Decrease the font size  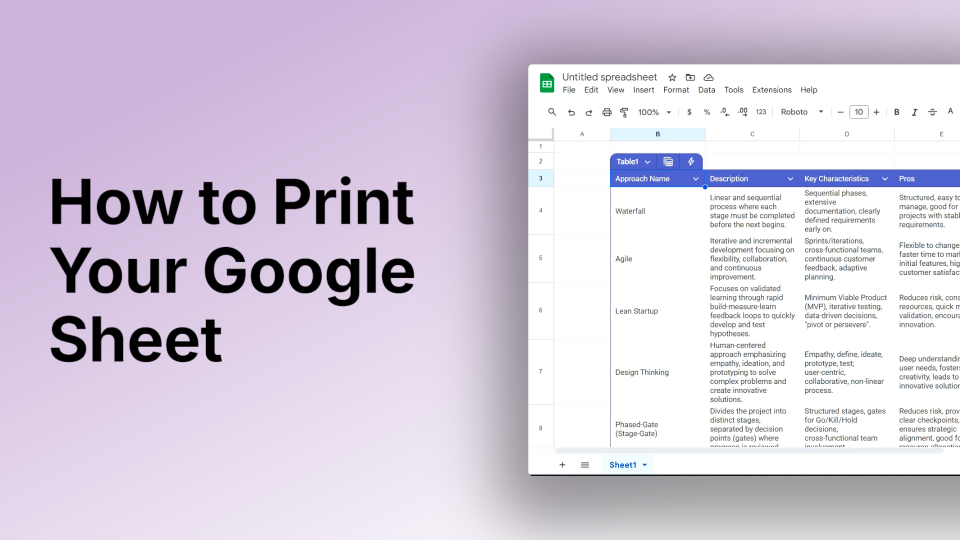point(841,112)
